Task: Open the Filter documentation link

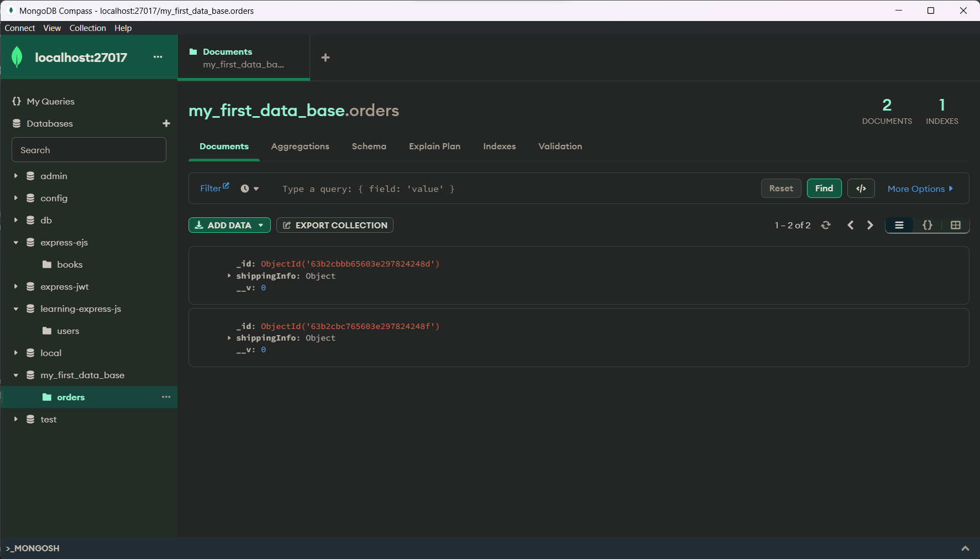Action: (x=214, y=188)
